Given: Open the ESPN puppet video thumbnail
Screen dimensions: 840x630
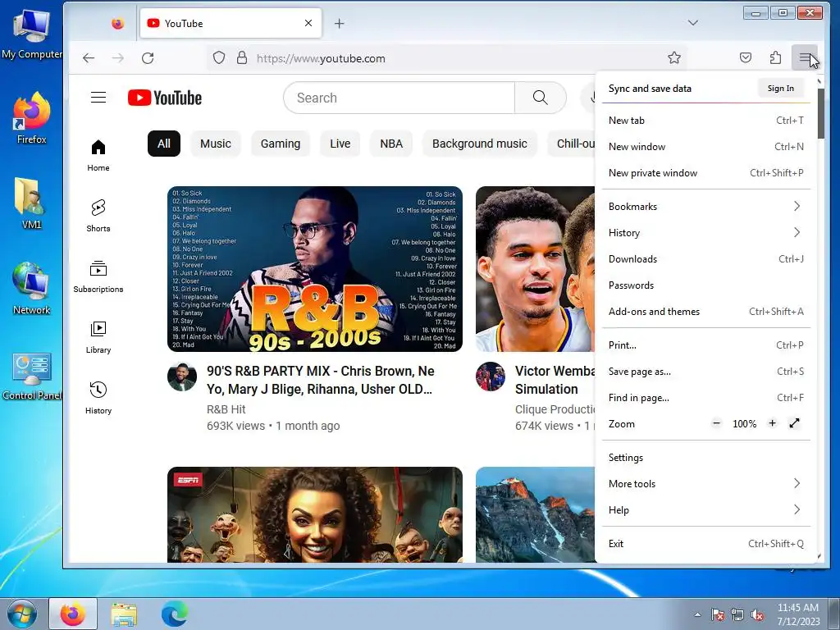Looking at the screenshot, I should (x=315, y=515).
